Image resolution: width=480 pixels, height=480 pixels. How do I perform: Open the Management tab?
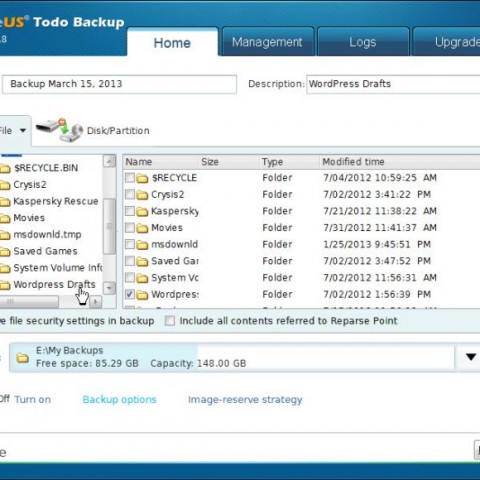pyautogui.click(x=267, y=42)
